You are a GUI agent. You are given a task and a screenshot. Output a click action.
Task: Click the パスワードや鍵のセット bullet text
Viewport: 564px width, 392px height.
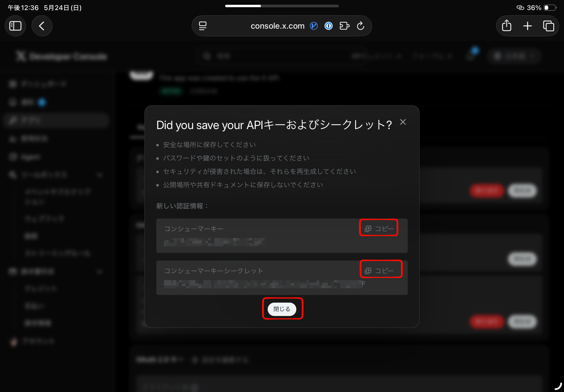click(236, 158)
